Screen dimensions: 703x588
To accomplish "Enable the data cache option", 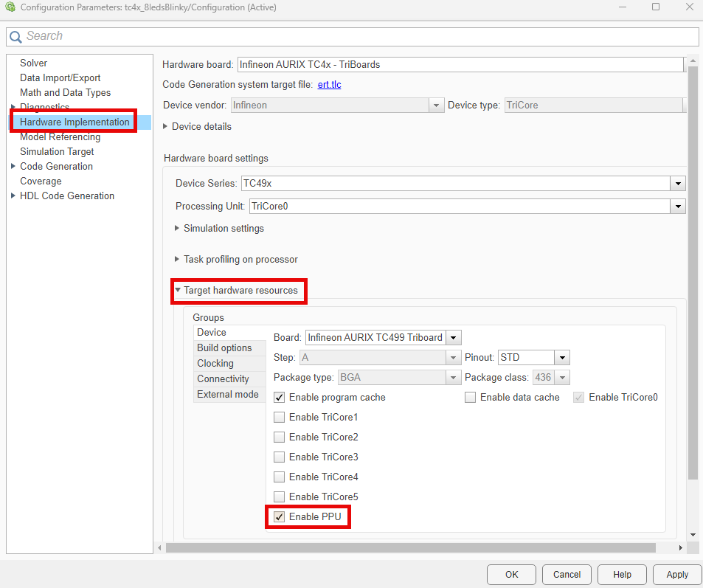I will coord(470,397).
